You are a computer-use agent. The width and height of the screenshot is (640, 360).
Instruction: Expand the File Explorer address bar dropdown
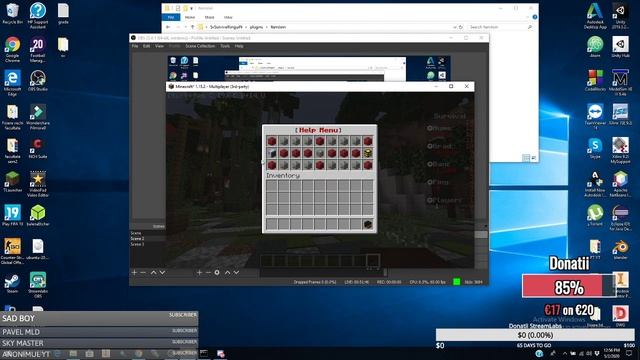455,27
